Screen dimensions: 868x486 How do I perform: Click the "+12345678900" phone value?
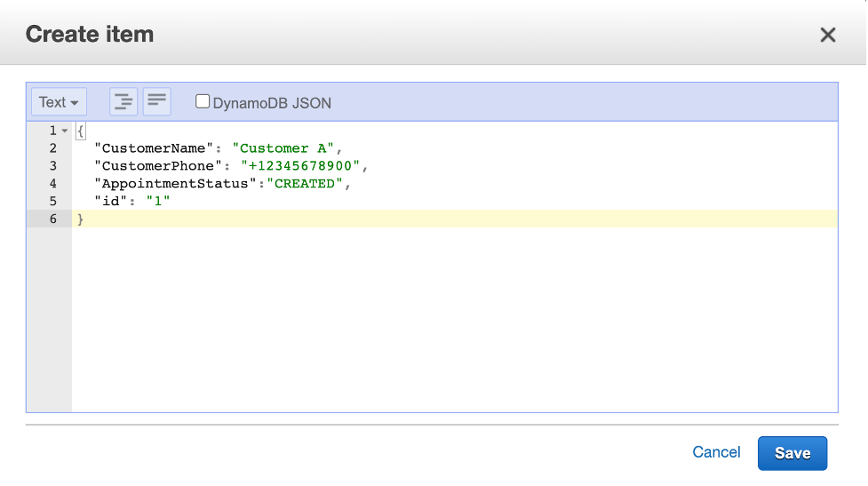(x=300, y=166)
